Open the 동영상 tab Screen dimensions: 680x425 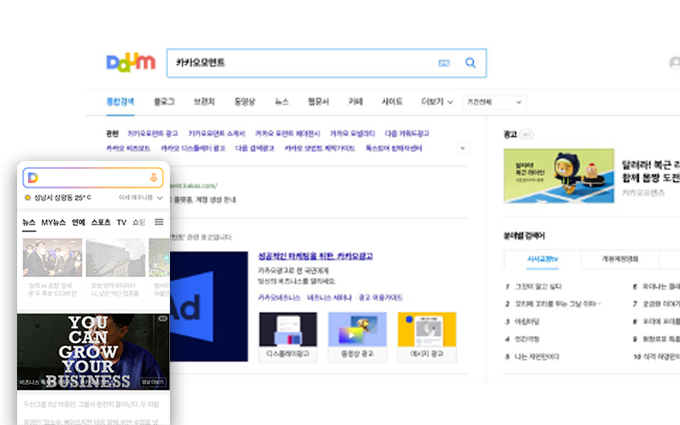pyautogui.click(x=245, y=102)
